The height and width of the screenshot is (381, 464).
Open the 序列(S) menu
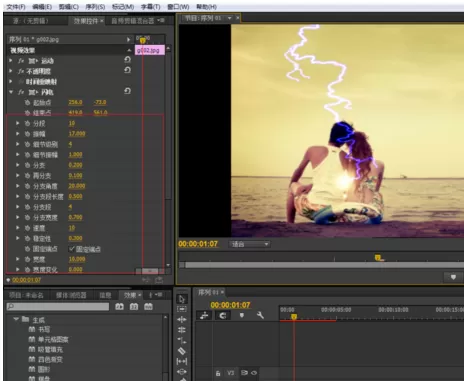(x=95, y=7)
